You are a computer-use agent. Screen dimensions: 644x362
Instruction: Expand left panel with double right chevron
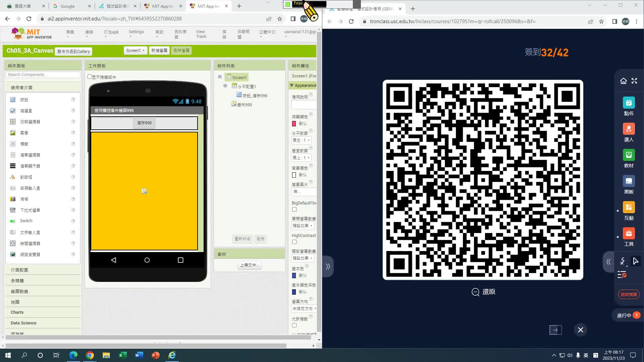328,266
